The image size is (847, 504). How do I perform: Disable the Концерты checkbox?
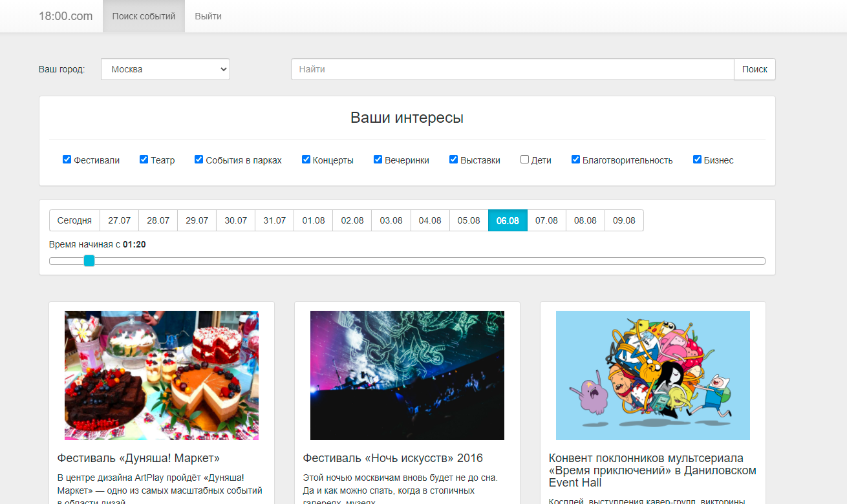(306, 160)
